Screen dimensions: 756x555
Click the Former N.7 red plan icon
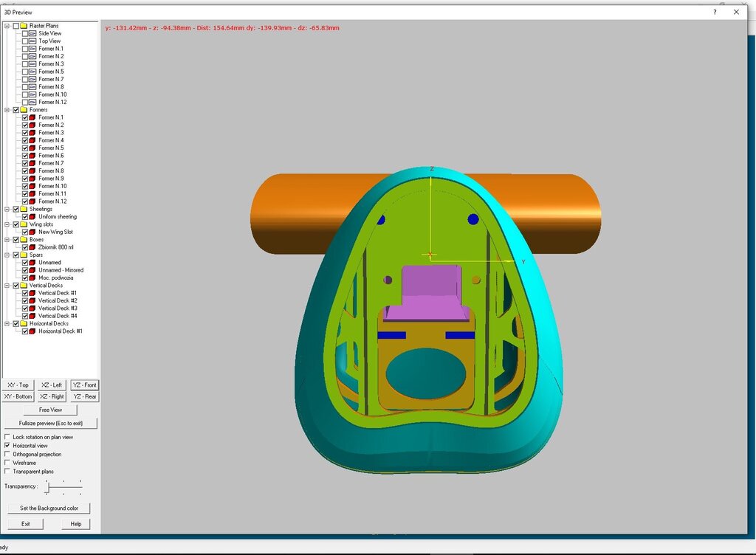pyautogui.click(x=32, y=163)
